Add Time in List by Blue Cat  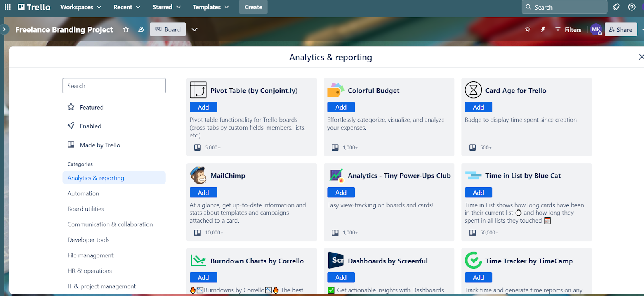[478, 193]
